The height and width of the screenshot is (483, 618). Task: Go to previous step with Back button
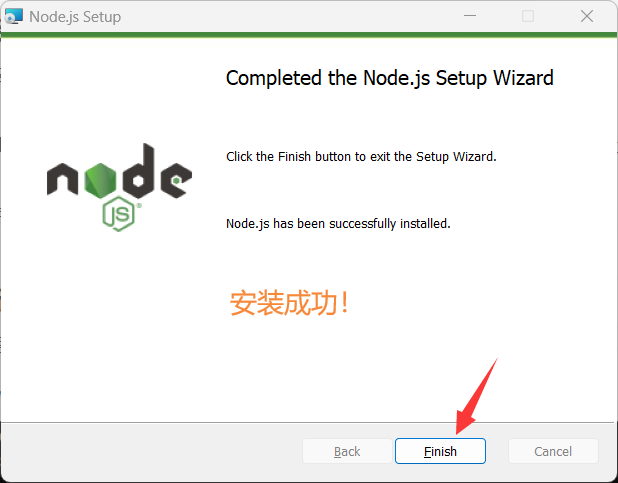click(347, 451)
